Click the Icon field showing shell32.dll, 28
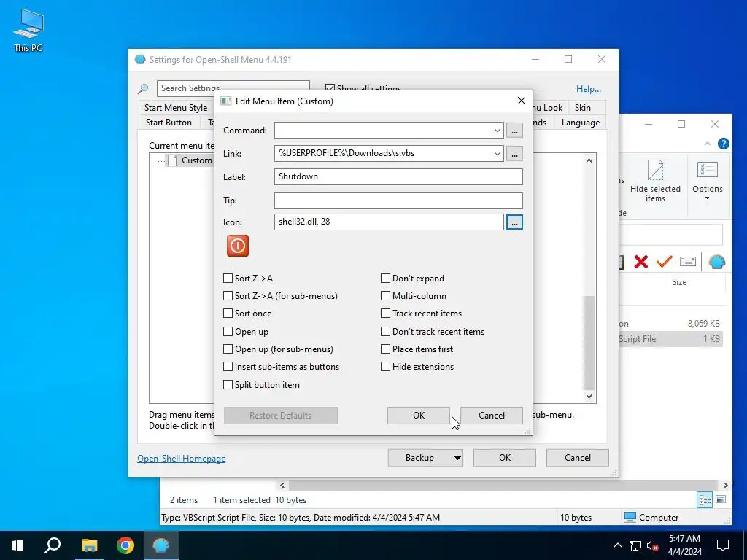This screenshot has width=747, height=560. point(389,222)
